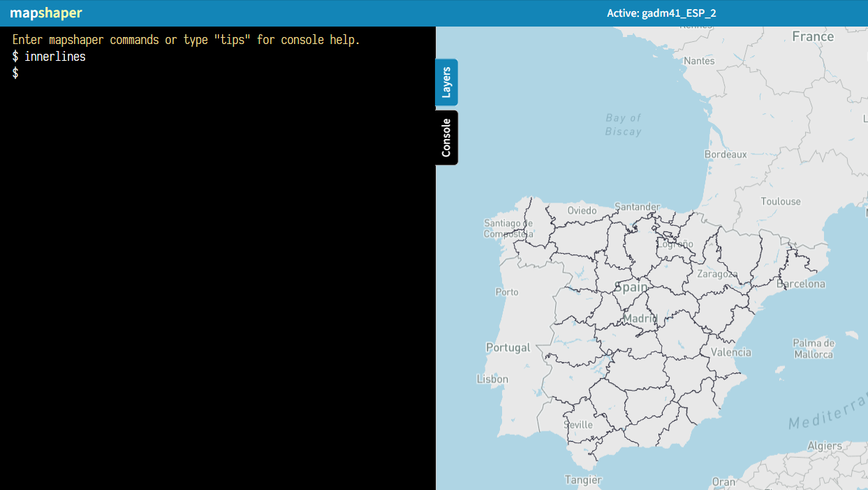Click the Bordeaux map label
The image size is (868, 490).
tap(726, 154)
